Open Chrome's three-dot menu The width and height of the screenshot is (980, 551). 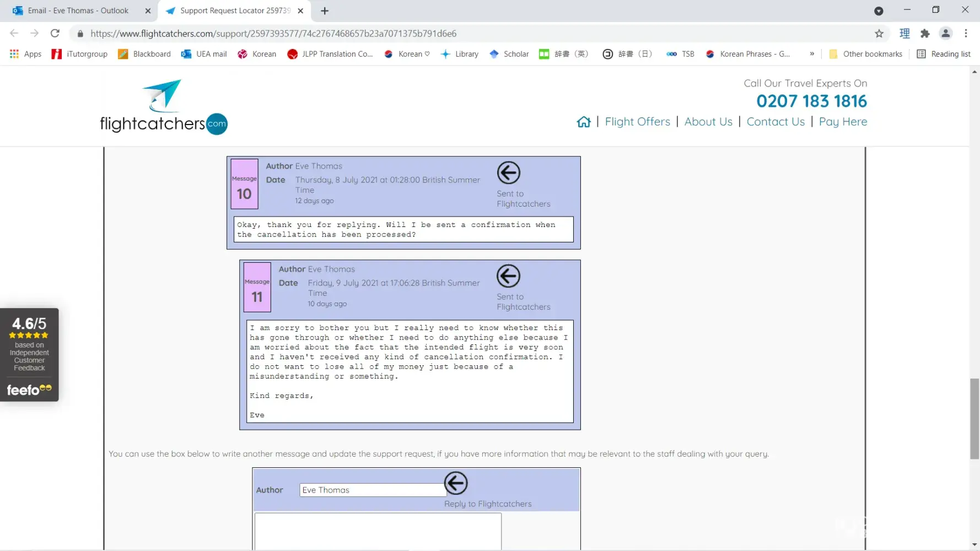pyautogui.click(x=966, y=34)
